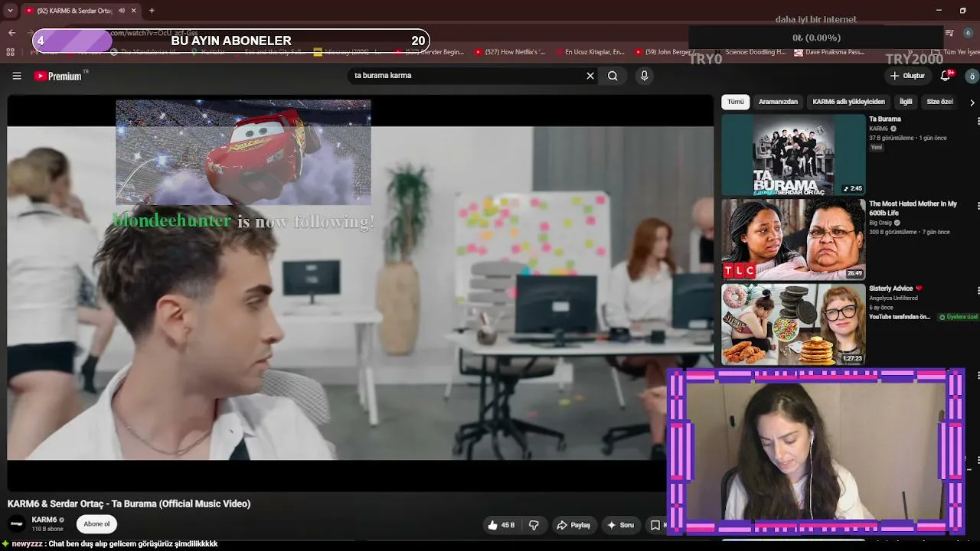This screenshot has height=551, width=980.
Task: Open the Blender Beginner bookmark
Action: [430, 52]
